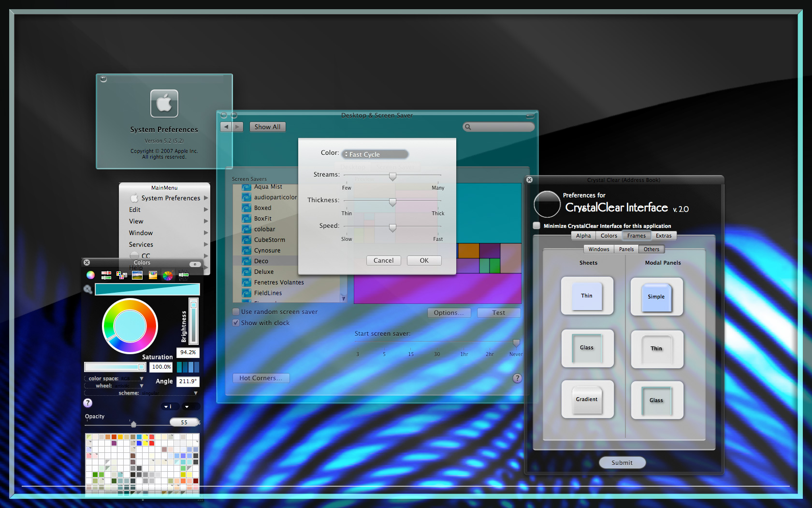Click the BoxFit screen saver icon
The height and width of the screenshot is (508, 812).
point(246,219)
